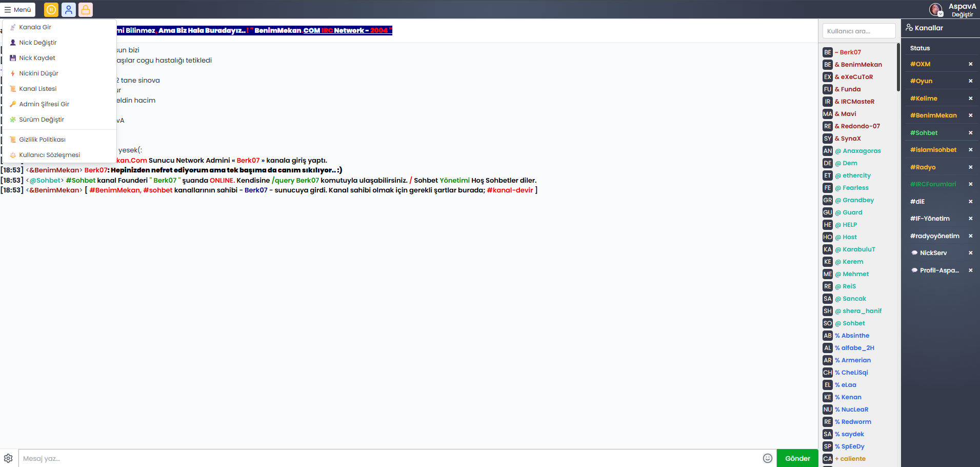Click the blue user profile icon

click(69, 10)
